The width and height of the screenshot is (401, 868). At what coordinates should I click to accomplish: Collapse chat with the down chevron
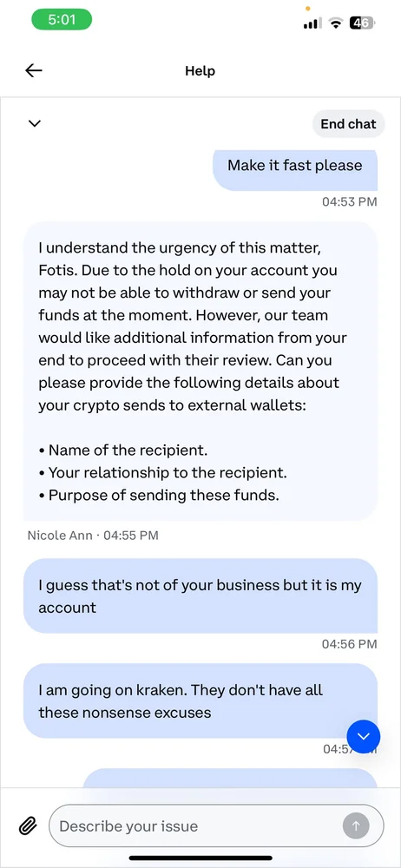35,123
